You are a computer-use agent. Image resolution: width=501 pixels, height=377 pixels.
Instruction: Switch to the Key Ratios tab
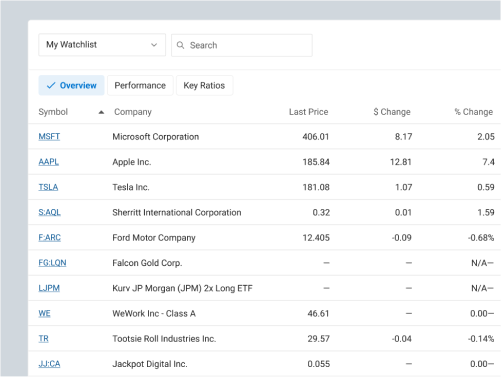point(204,85)
